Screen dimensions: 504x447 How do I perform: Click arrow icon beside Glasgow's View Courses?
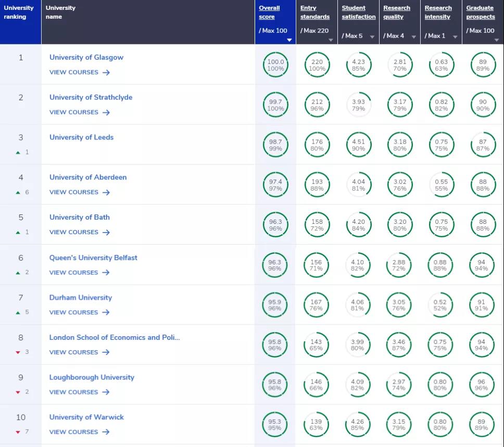pos(106,72)
